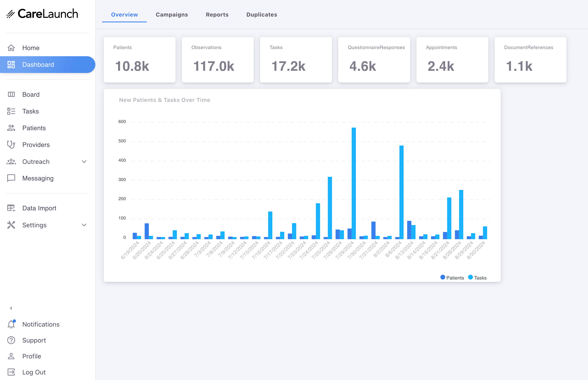588x380 pixels.
Task: Switch to the Overview tab
Action: coord(124,15)
